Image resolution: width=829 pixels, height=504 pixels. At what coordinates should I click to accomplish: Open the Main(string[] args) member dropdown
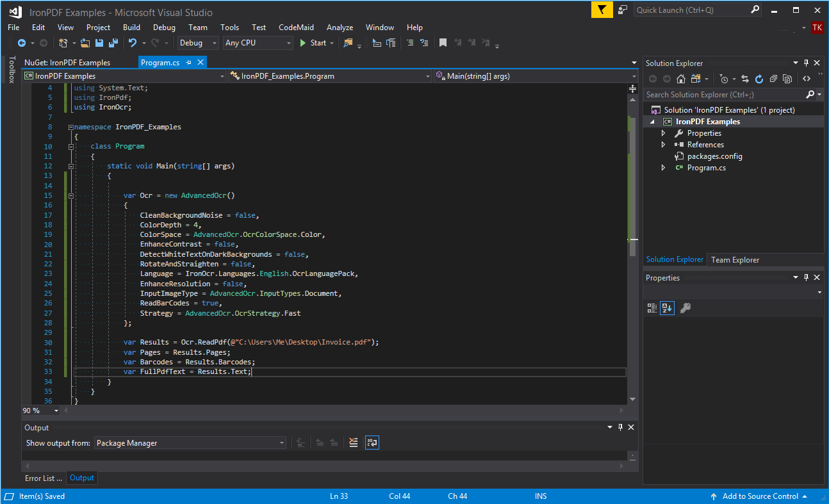click(535, 76)
